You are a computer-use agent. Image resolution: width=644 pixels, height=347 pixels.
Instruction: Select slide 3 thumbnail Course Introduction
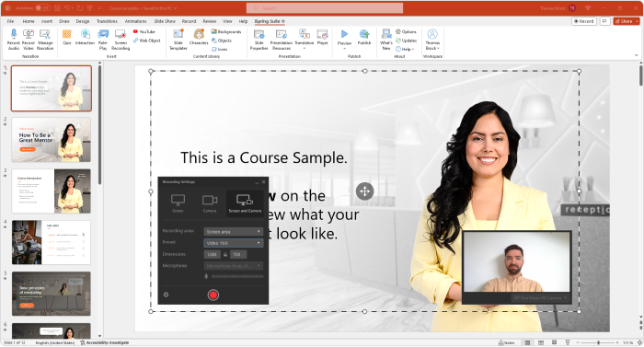pyautogui.click(x=52, y=191)
